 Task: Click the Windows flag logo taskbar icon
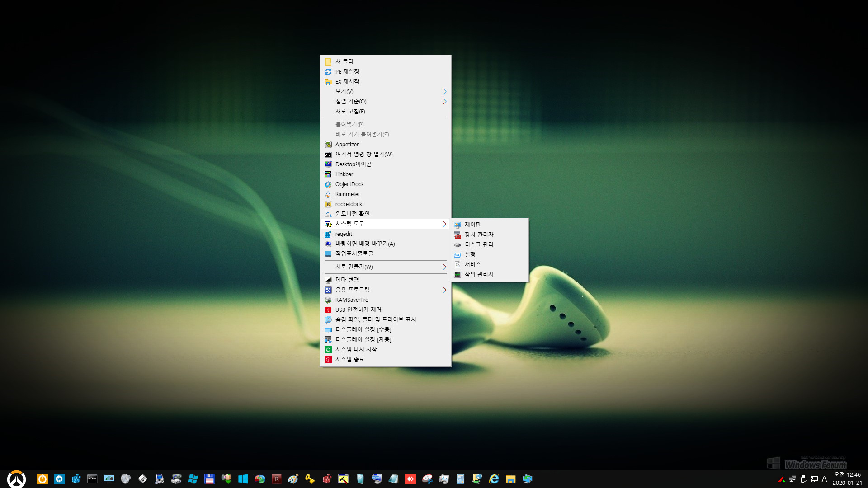[193, 479]
